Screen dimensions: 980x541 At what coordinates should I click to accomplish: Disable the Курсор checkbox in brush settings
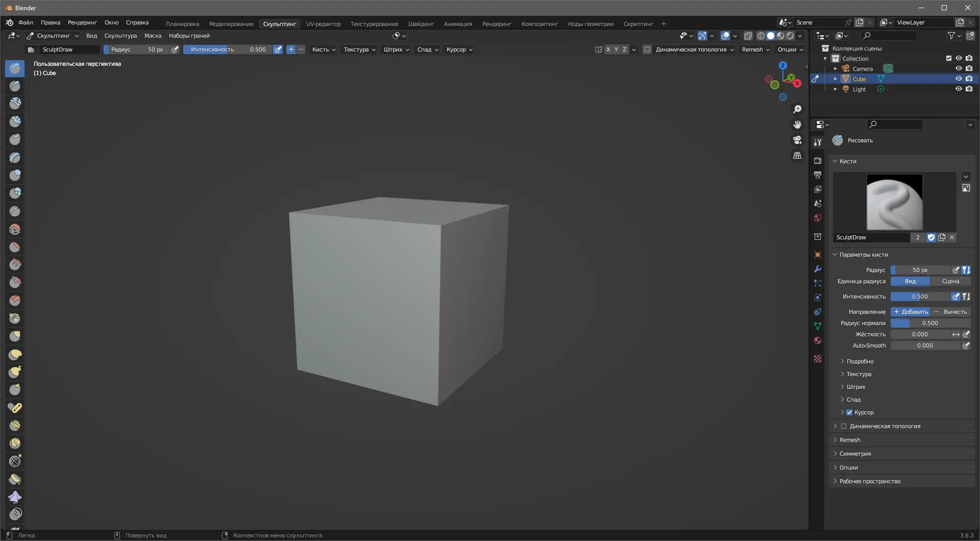tap(849, 412)
